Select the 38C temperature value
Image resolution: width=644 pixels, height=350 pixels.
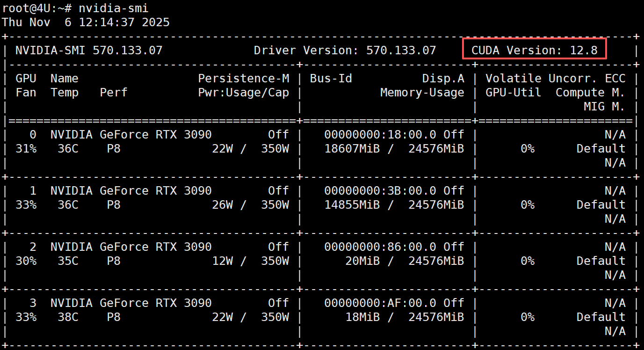pos(68,317)
